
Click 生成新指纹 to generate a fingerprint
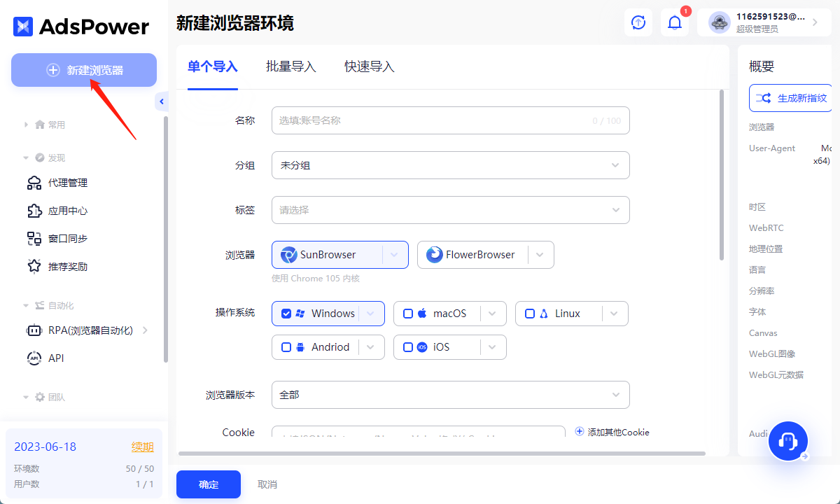click(x=791, y=98)
